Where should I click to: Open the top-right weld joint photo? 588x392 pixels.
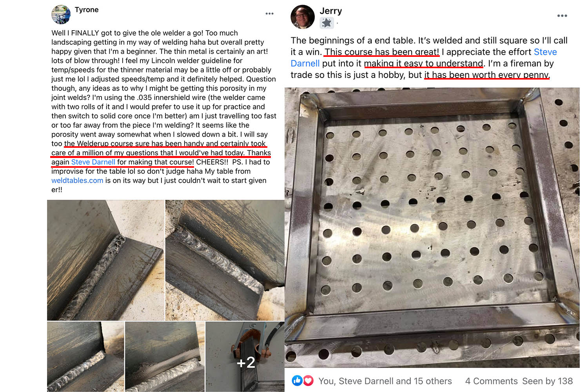coord(225,260)
